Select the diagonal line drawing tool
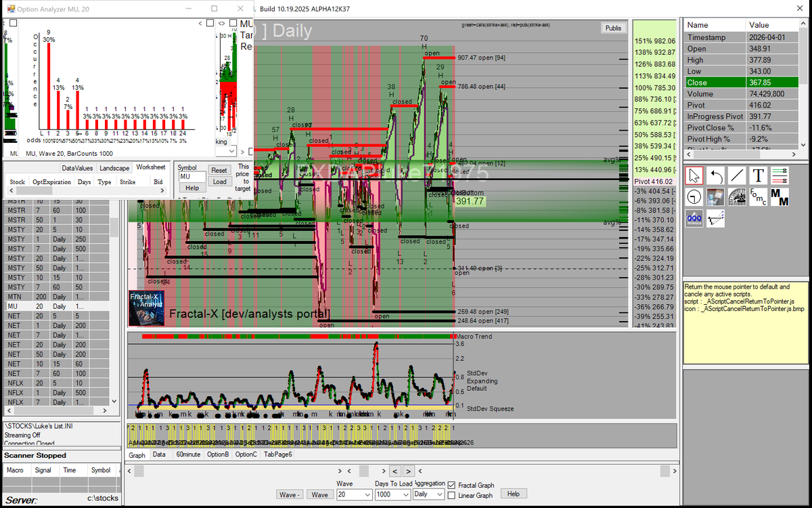This screenshot has height=508, width=812. tap(737, 176)
